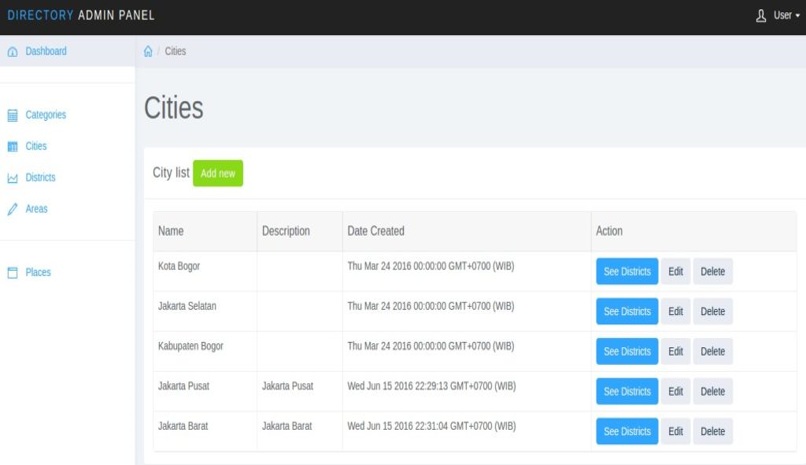Image resolution: width=806 pixels, height=465 pixels.
Task: Open the Categories menu item
Action: point(45,115)
